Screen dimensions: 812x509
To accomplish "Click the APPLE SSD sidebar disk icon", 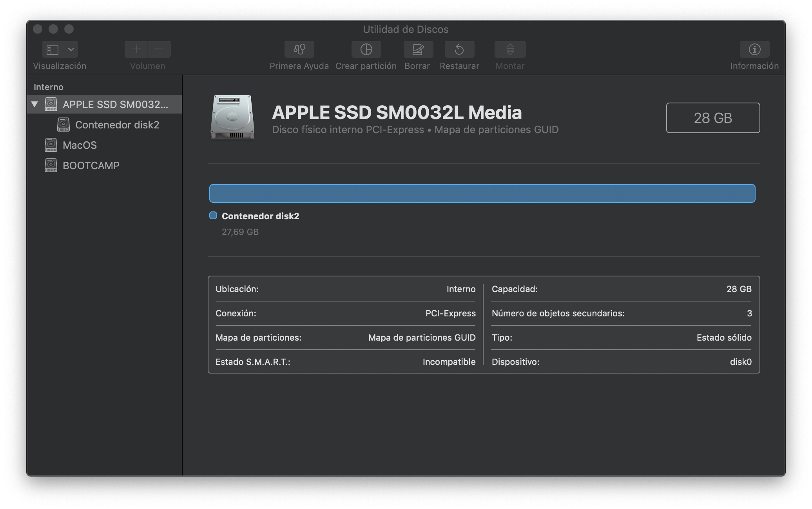I will coord(51,104).
